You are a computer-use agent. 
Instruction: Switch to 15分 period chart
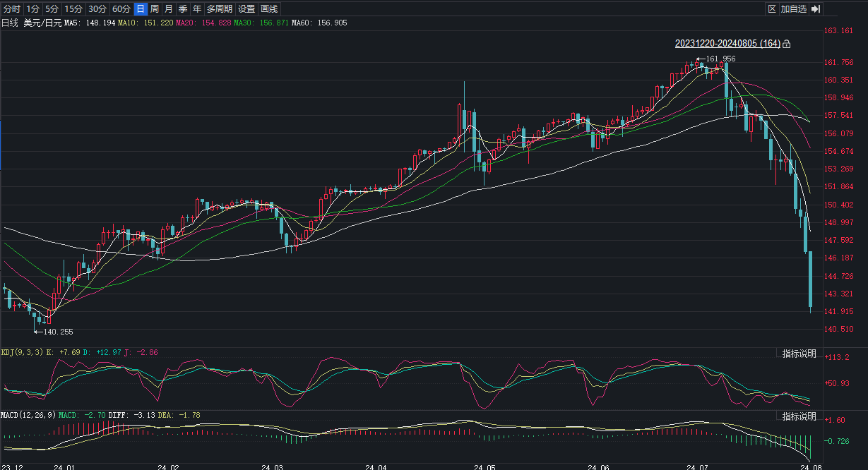point(73,9)
